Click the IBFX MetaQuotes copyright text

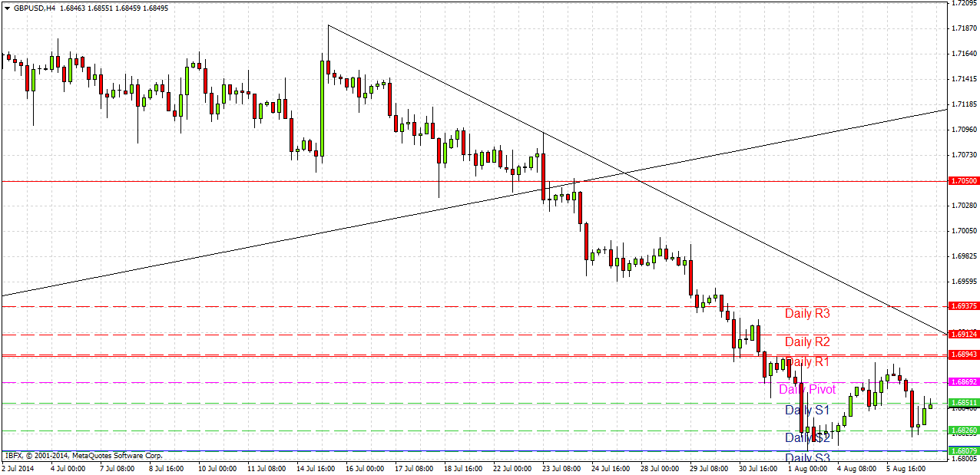click(83, 454)
